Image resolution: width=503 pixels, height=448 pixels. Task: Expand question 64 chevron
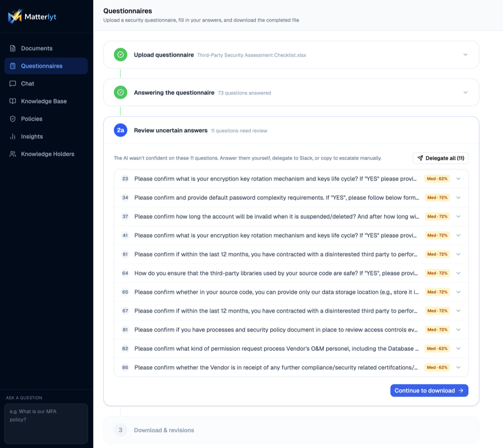click(x=458, y=273)
